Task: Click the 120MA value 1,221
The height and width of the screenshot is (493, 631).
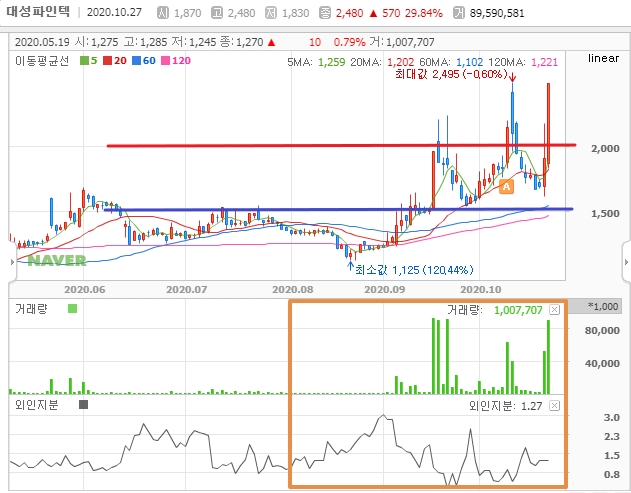Action: pyautogui.click(x=544, y=62)
